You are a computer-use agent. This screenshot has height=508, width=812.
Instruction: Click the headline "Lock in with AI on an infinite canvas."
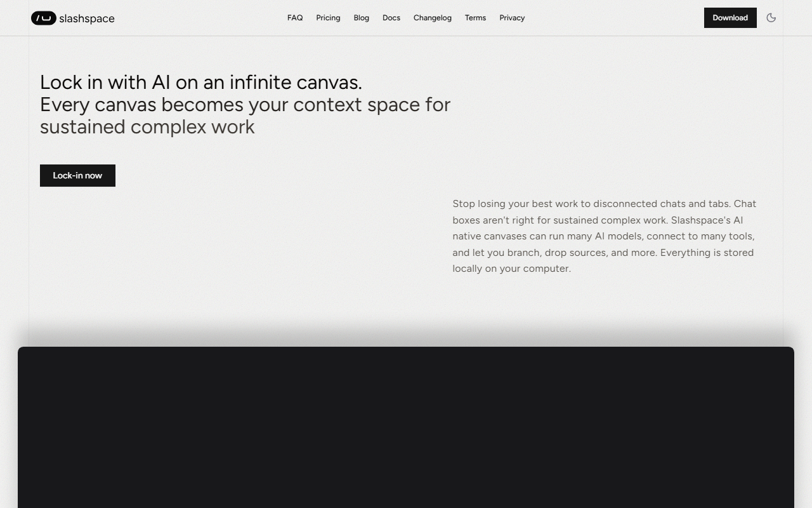coord(201,82)
